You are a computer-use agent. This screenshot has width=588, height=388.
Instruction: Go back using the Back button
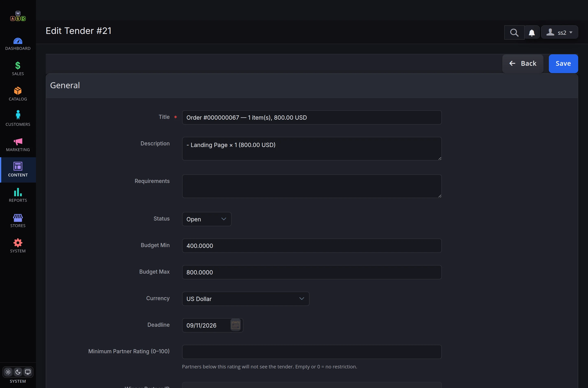[x=523, y=64]
